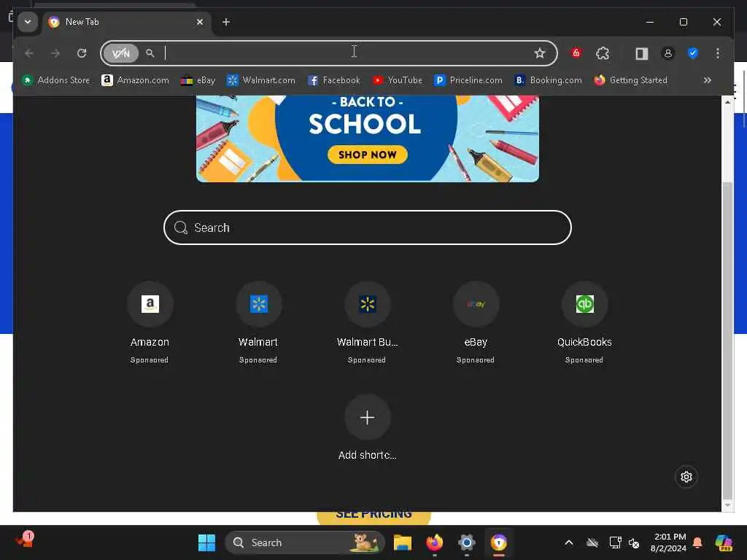747x560 pixels.
Task: Open the notification bell in tray
Action: [697, 542]
